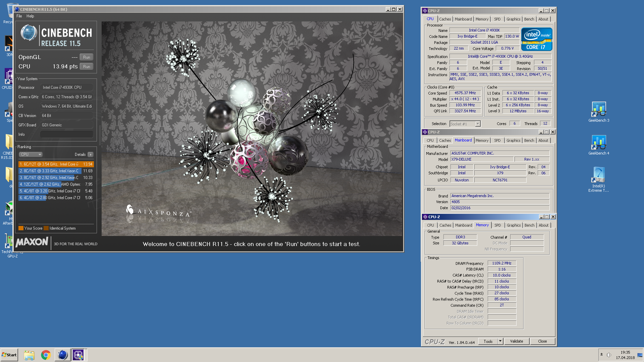Click the rendered scene preview image
Screen dimensions: 644x362
point(252,129)
